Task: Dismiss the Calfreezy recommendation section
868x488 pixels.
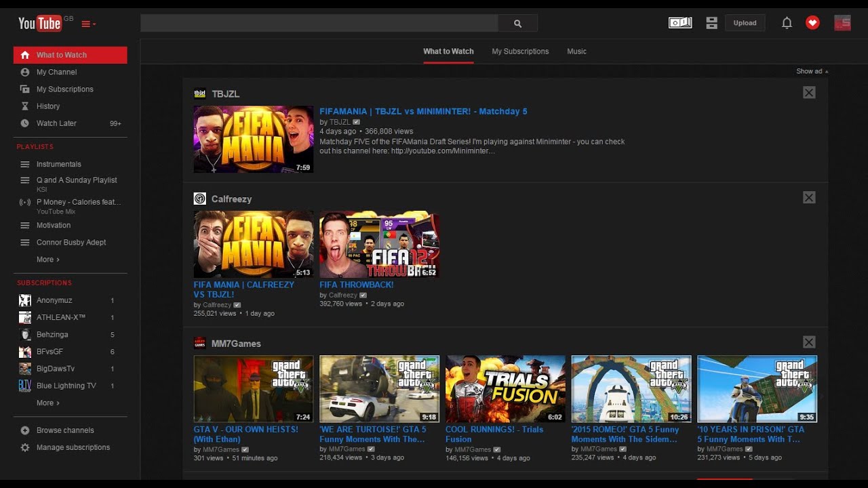Action: tap(809, 197)
